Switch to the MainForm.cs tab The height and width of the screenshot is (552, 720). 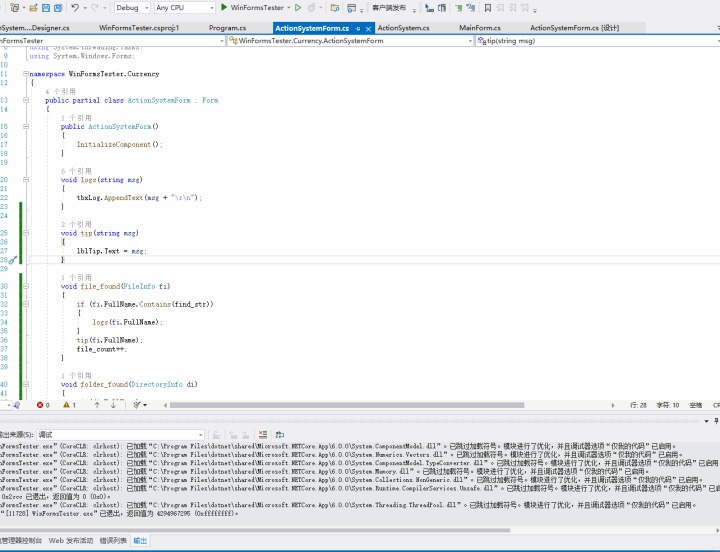[480, 28]
